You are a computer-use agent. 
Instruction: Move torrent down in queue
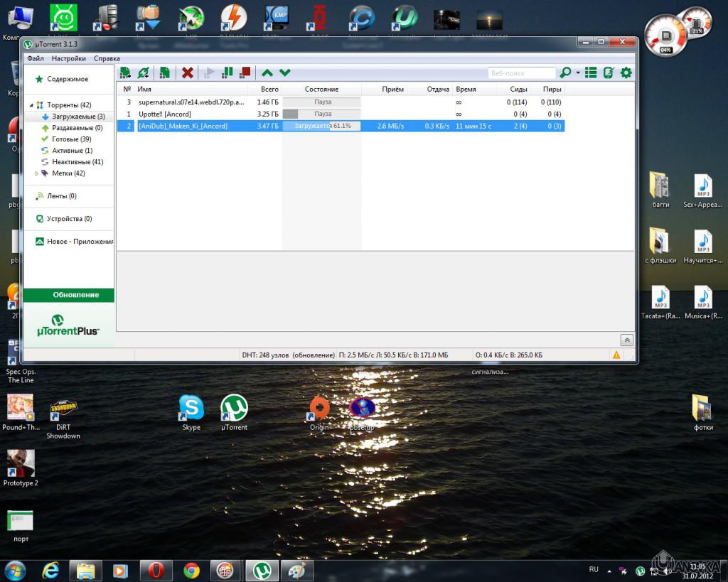tap(285, 72)
